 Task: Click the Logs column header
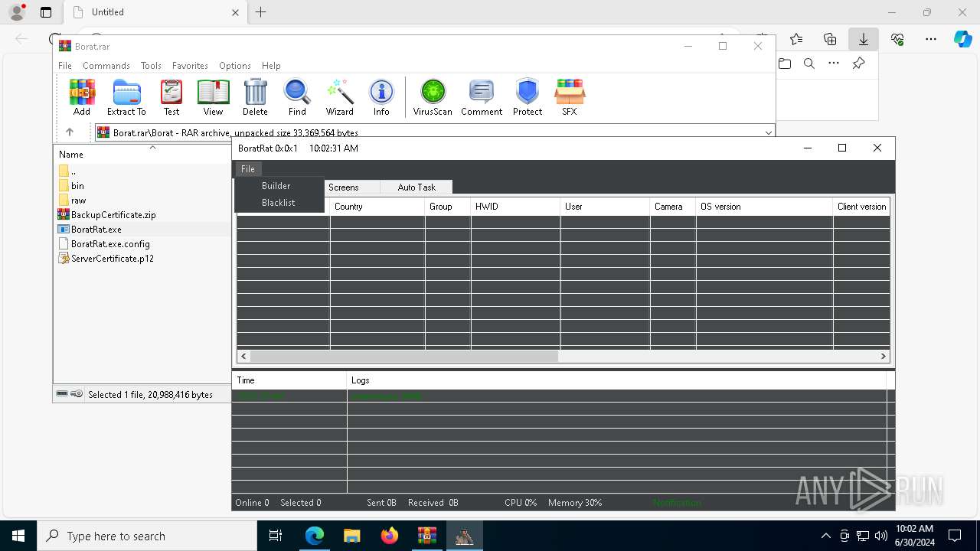(616, 380)
